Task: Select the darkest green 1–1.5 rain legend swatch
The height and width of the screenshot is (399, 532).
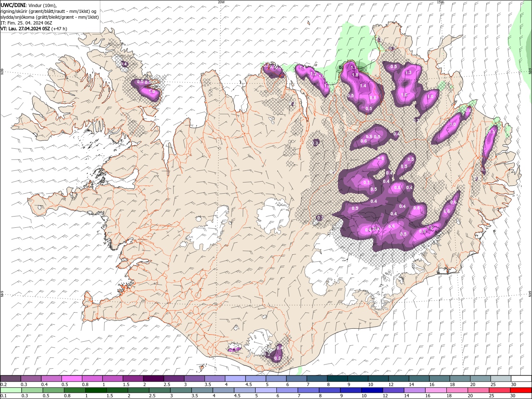Action: [96, 390]
